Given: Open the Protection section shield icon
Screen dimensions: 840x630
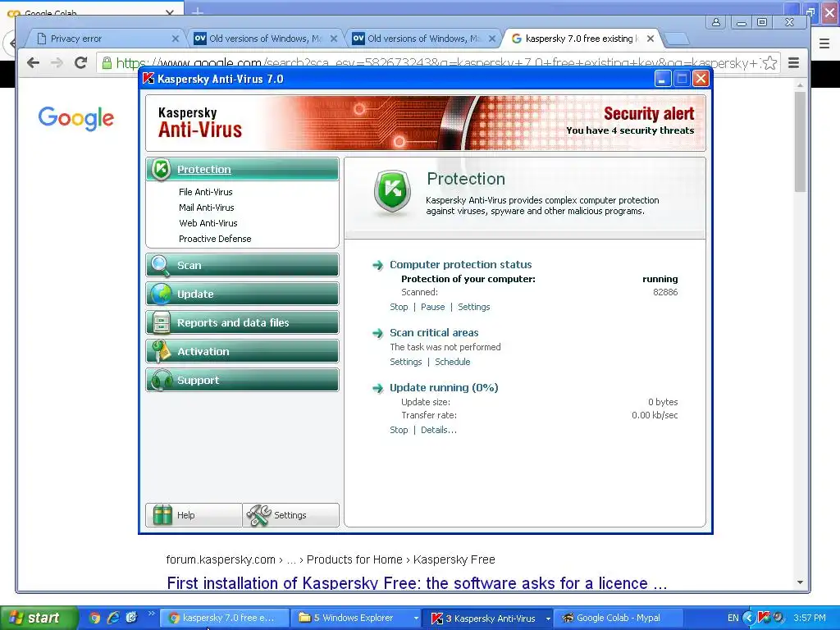Looking at the screenshot, I should click(x=160, y=169).
